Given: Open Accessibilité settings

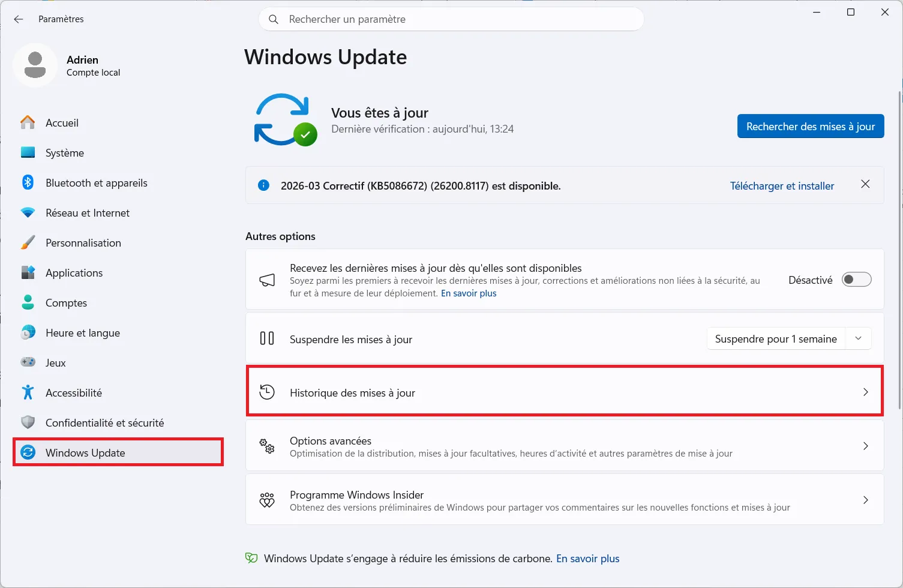Looking at the screenshot, I should point(74,392).
